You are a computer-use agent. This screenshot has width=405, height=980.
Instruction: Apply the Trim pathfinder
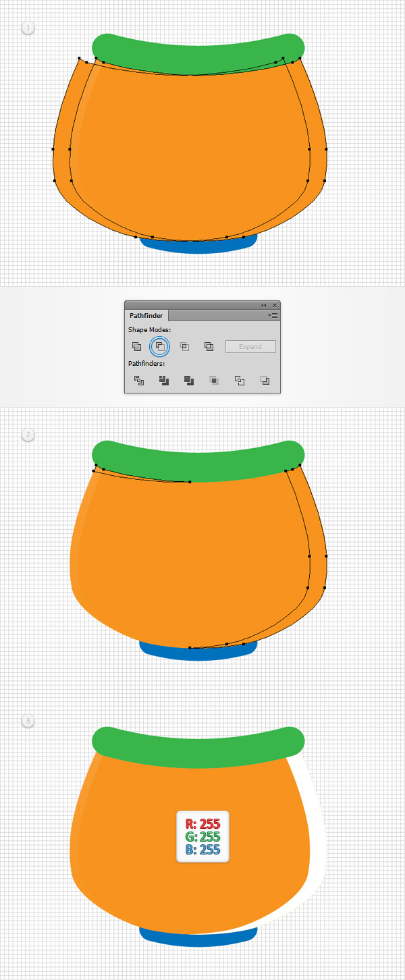[x=163, y=380]
